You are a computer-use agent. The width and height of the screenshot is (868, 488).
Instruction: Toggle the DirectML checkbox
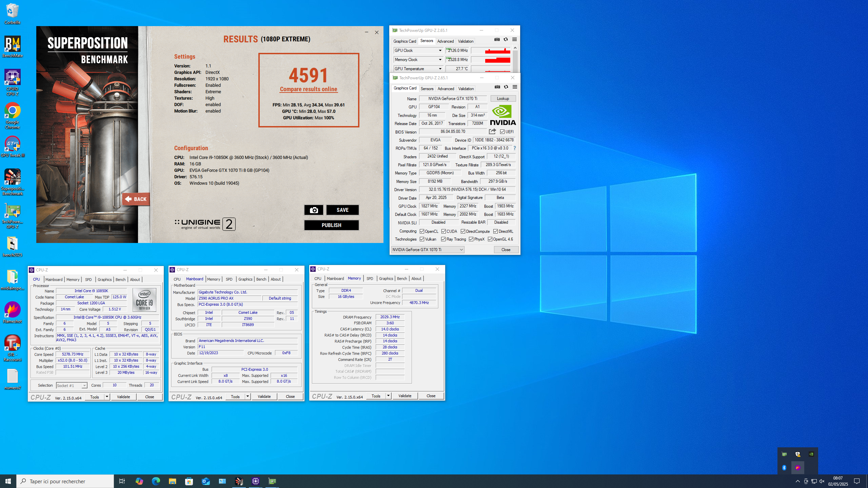pyautogui.click(x=495, y=231)
